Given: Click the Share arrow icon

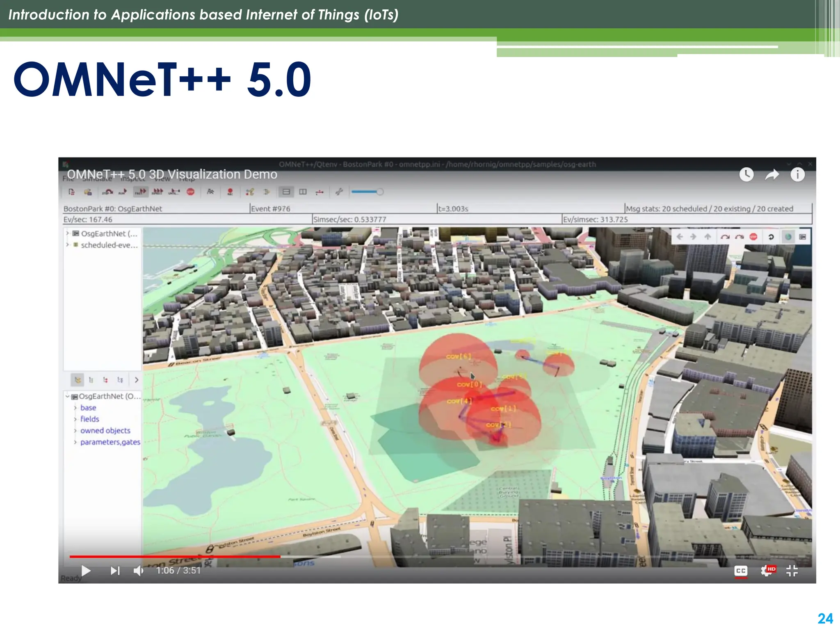Looking at the screenshot, I should (772, 175).
